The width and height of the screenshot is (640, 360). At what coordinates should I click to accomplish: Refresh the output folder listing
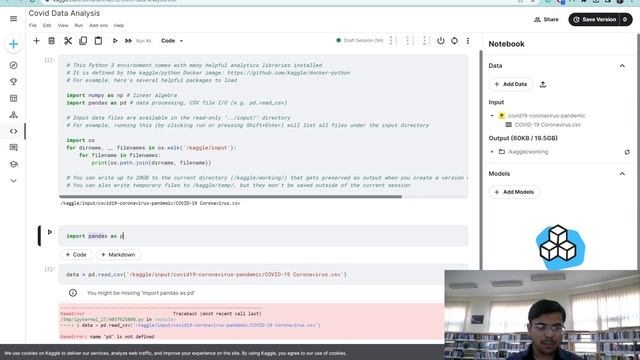tap(627, 152)
